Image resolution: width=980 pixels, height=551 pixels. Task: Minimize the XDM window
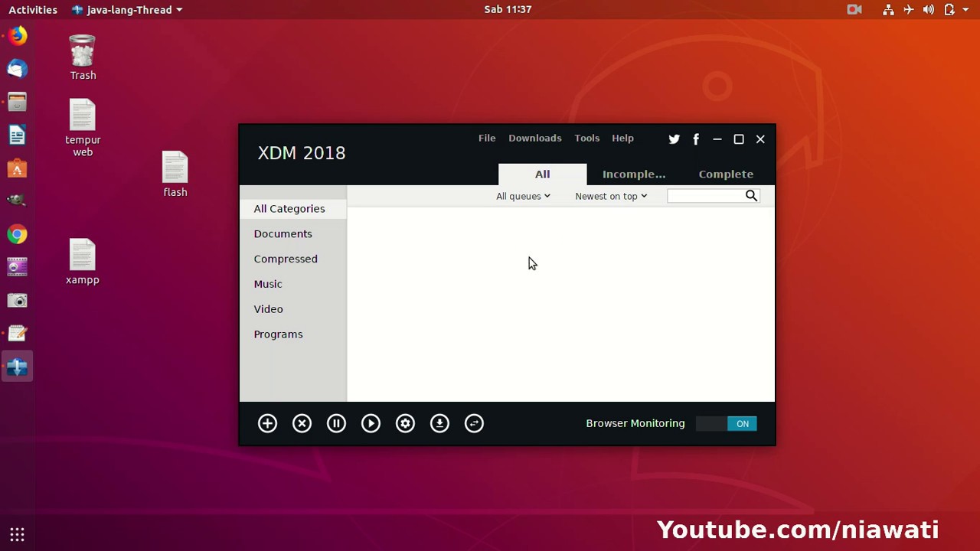[x=717, y=139]
